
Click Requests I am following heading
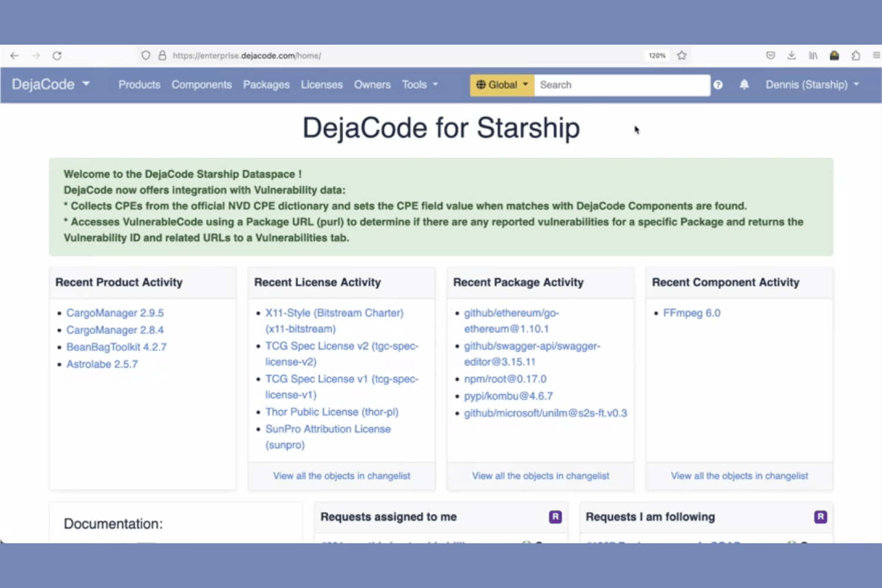650,517
